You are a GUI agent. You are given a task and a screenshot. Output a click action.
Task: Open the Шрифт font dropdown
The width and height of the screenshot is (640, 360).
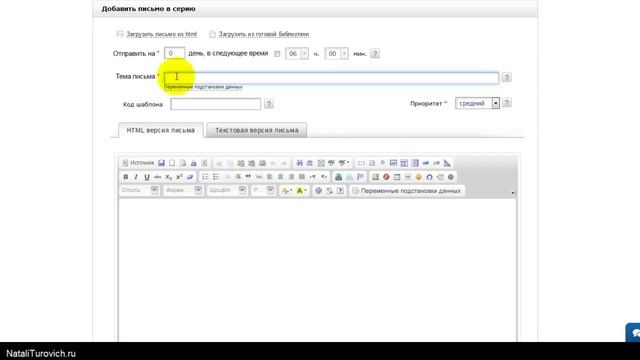[227, 190]
